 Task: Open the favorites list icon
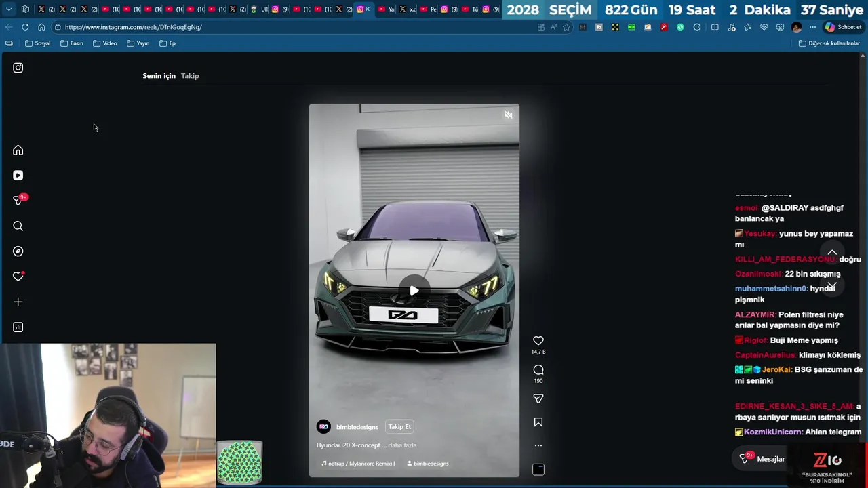(747, 27)
